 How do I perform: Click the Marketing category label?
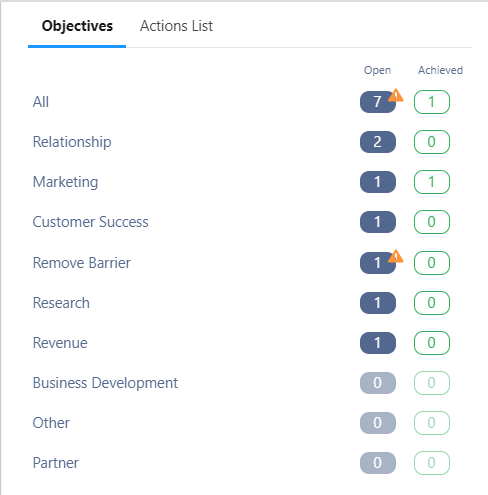pos(65,182)
